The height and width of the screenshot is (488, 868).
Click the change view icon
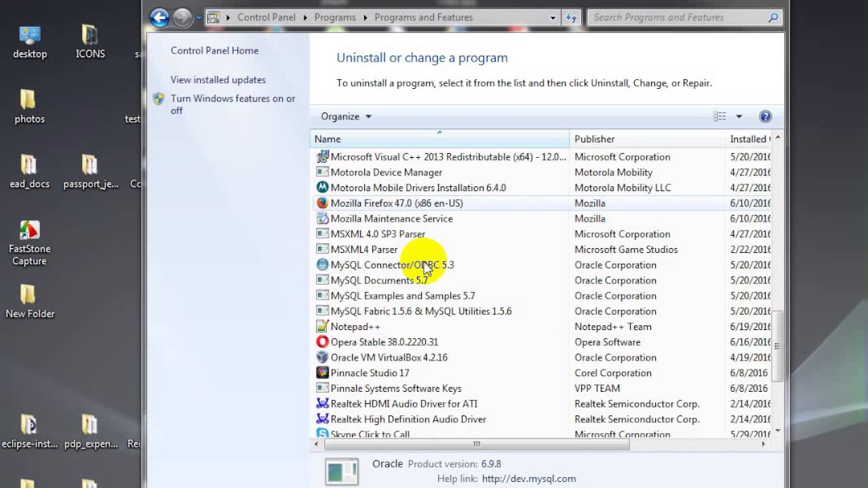pos(719,117)
